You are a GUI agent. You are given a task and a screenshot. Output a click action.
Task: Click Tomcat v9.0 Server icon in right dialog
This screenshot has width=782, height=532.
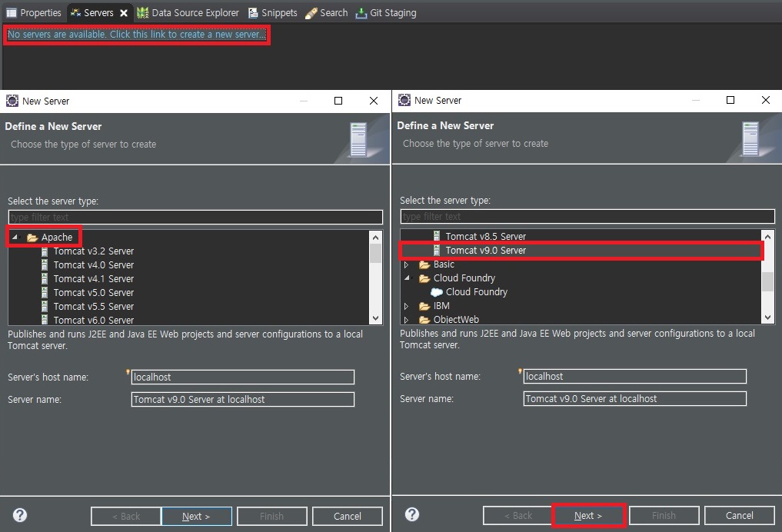(x=437, y=251)
